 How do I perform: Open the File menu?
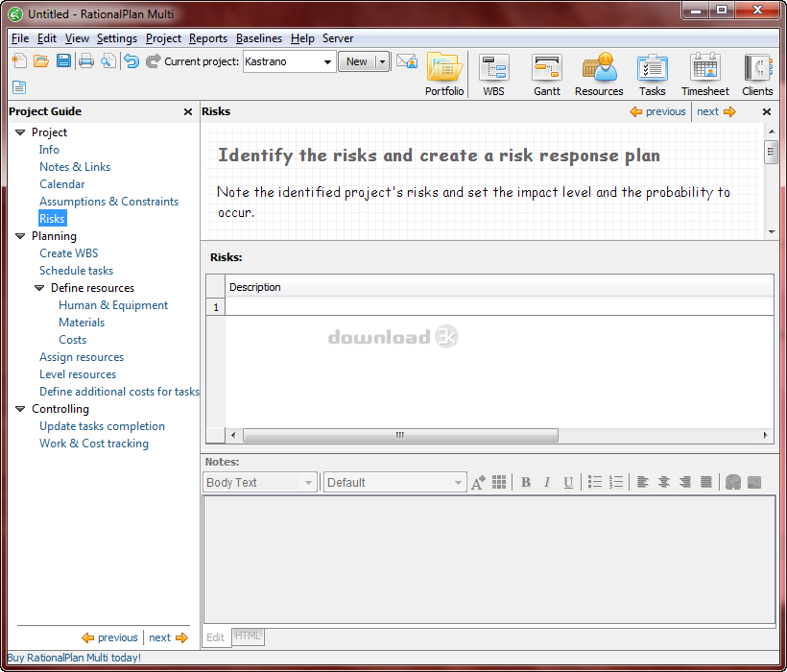pos(20,38)
